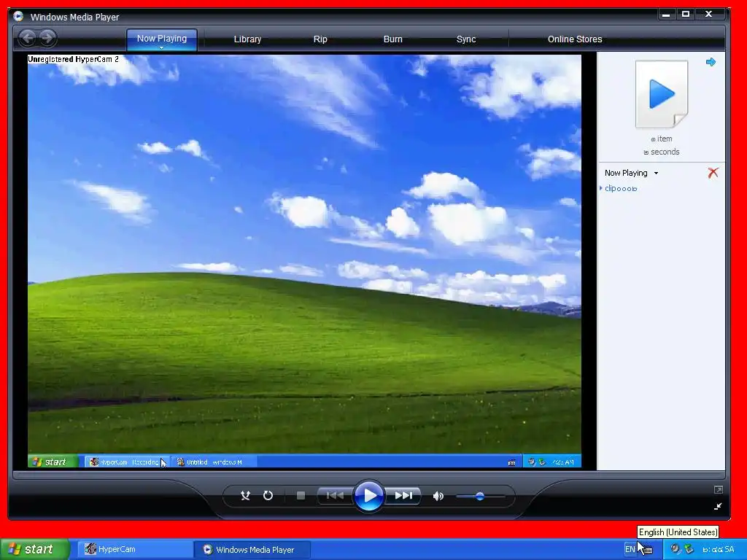Viewport: 747px width, 560px height.
Task: Skip to the previous track
Action: (x=335, y=496)
